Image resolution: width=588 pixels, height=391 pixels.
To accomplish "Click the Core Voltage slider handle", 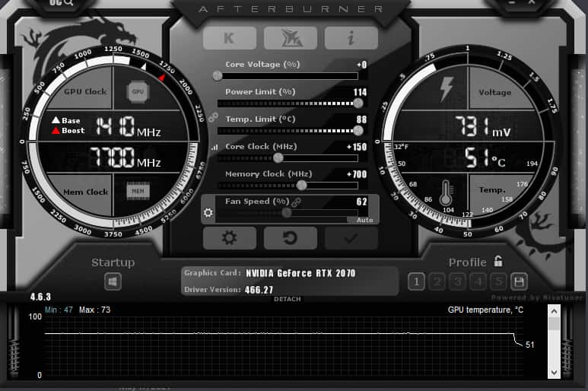I will 218,76.
